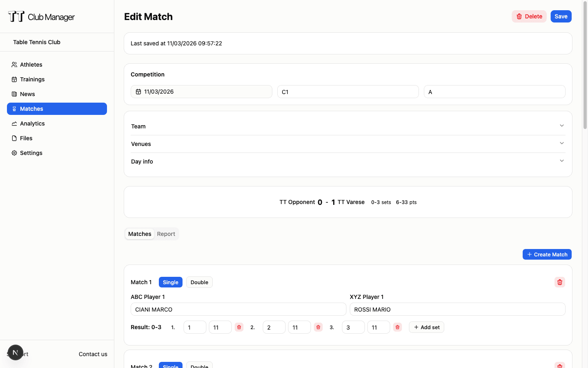
Task: Switch to the Report tab
Action: [x=166, y=234]
